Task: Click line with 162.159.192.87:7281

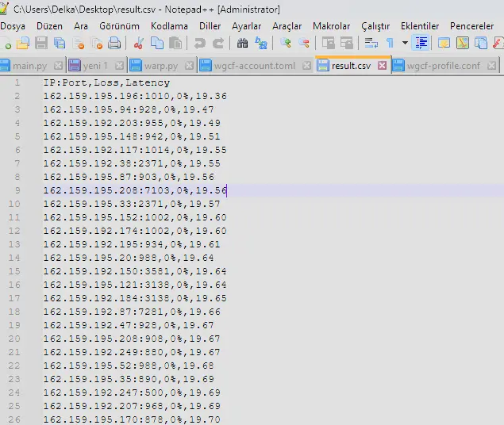Action: tap(132, 312)
